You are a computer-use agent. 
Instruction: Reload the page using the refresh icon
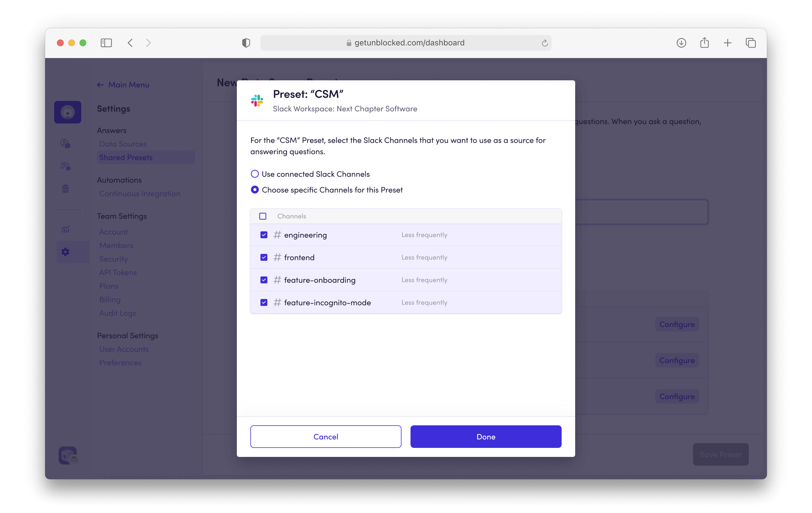point(545,43)
